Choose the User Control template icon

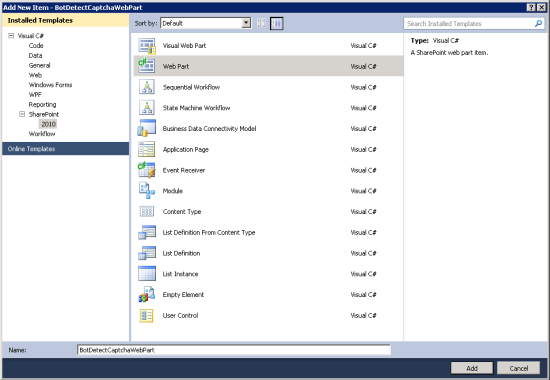147,315
